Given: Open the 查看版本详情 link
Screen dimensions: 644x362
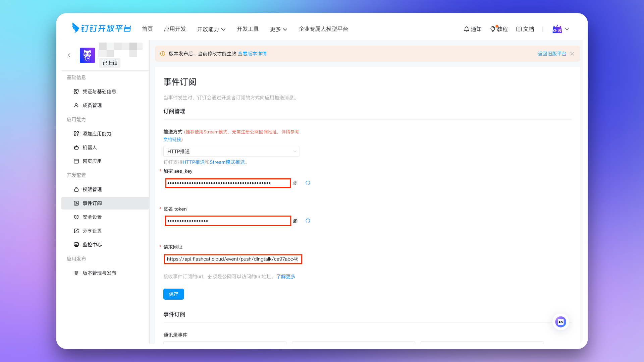Looking at the screenshot, I should click(252, 54).
